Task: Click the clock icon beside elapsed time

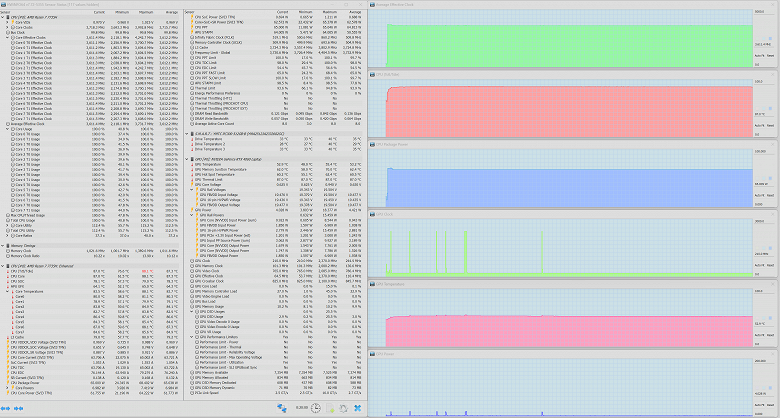Action: [x=315, y=408]
